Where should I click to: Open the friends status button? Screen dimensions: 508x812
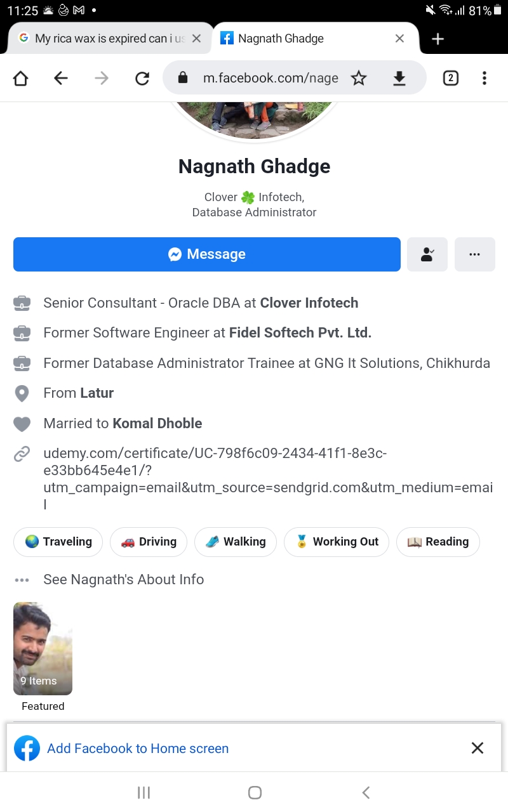[427, 254]
